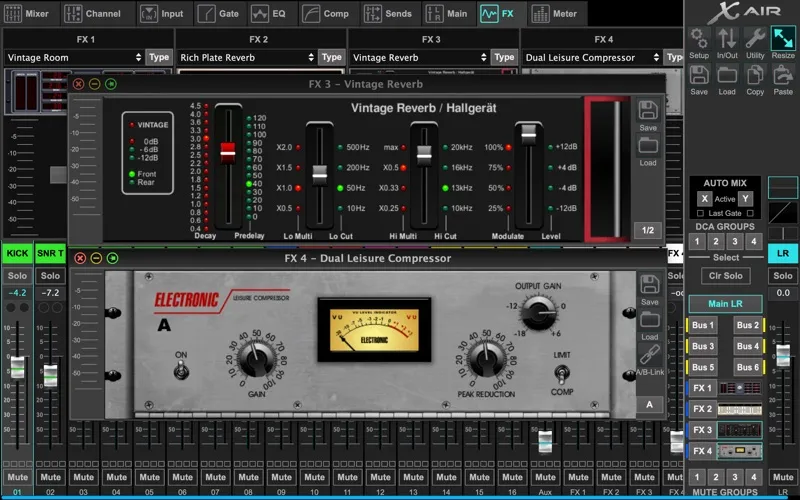Select the Main LR button
800x500 pixels.
pyautogui.click(x=726, y=304)
